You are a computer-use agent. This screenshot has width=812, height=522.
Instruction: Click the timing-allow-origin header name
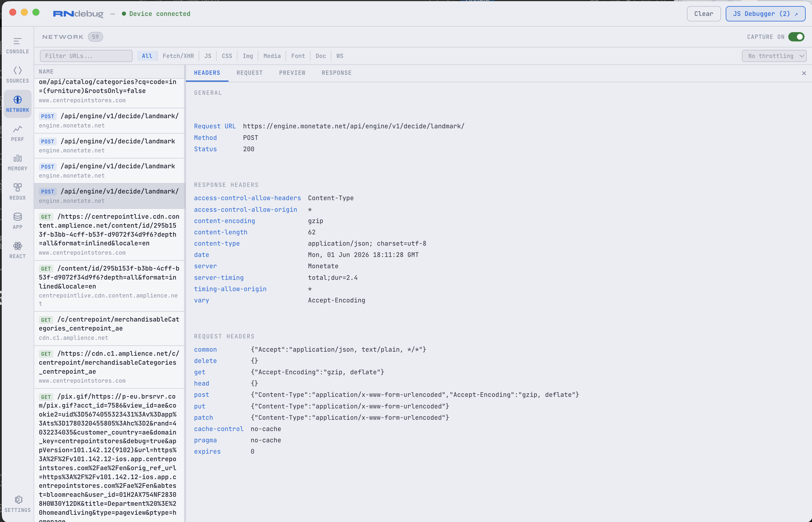230,289
